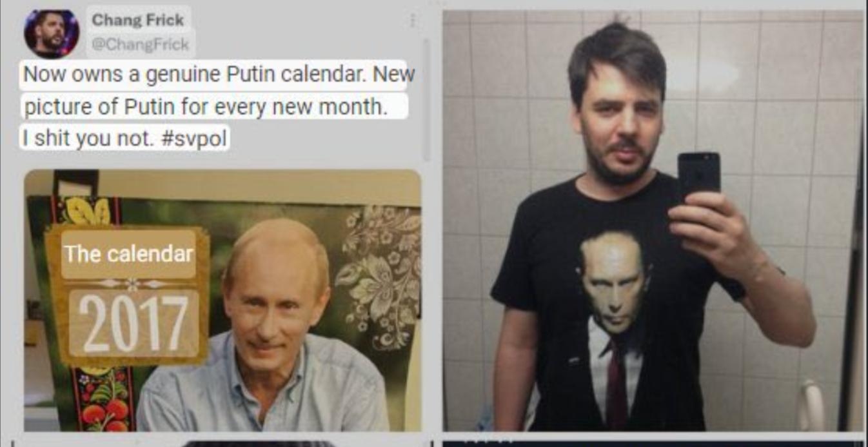This screenshot has height=447, width=868.
Task: Click the "The calendar" label overlay
Action: coord(128,254)
